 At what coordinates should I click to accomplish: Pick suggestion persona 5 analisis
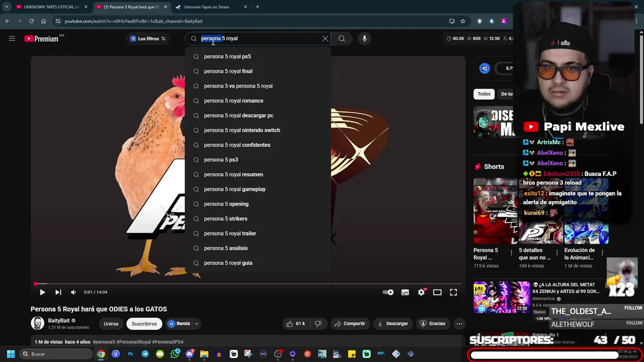pyautogui.click(x=258, y=248)
